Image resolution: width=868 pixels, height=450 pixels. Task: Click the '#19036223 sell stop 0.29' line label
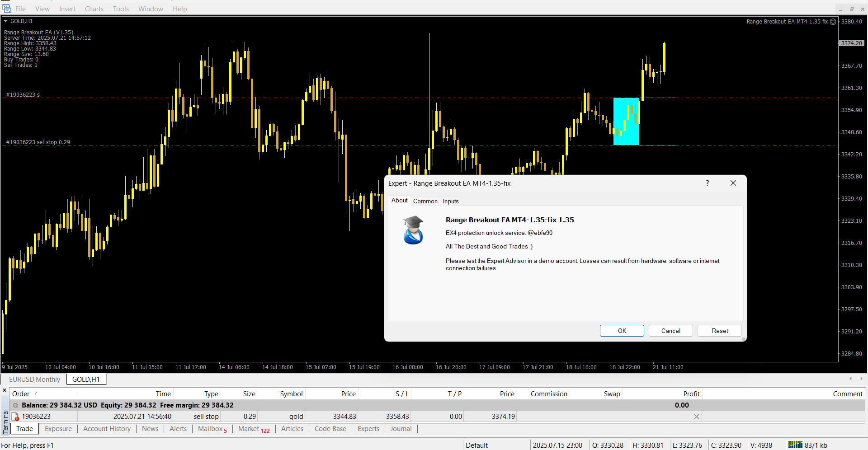point(38,142)
